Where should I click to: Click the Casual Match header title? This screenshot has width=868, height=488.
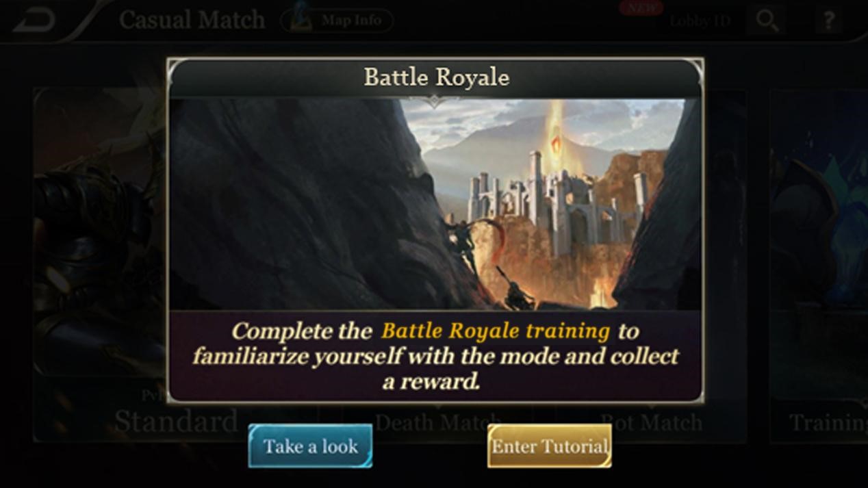pyautogui.click(x=192, y=20)
